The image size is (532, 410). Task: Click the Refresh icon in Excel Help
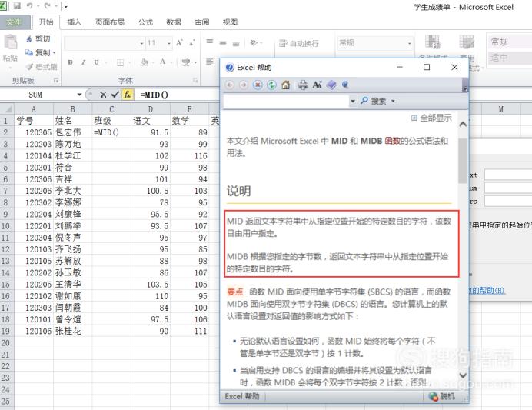(x=271, y=85)
